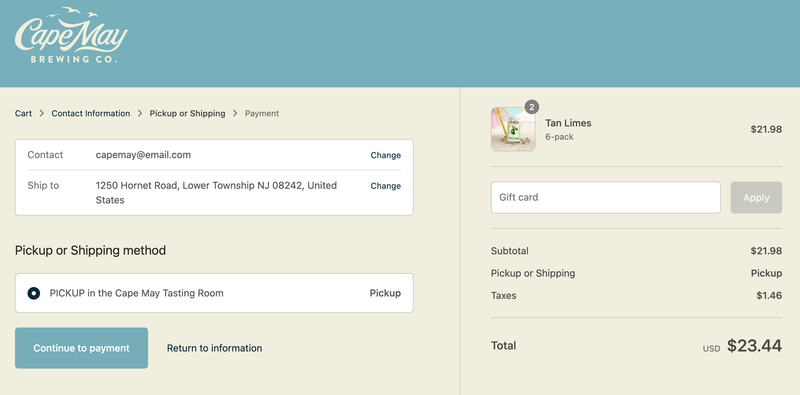Viewport: 800px width, 395px height.
Task: Open the Pickup or Shipping breadcrumb
Action: [187, 113]
